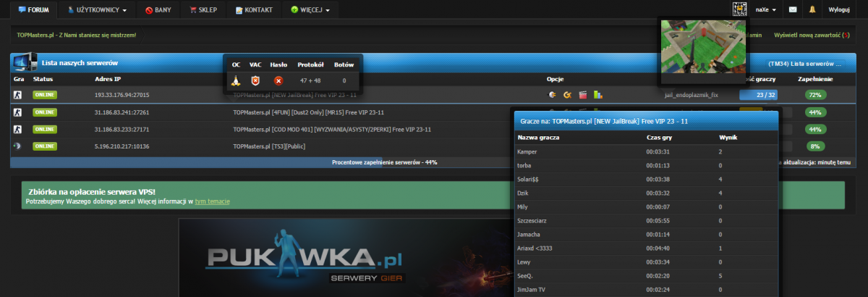Click ONLINE status badge of 31.186.83.241:27261
This screenshot has height=297, width=868.
(45, 112)
